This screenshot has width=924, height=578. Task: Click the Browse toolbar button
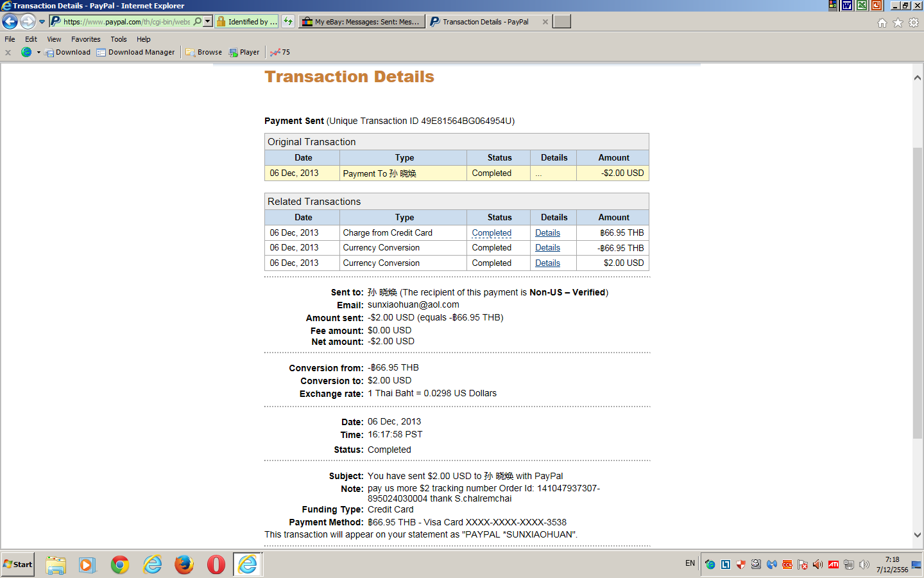[204, 53]
